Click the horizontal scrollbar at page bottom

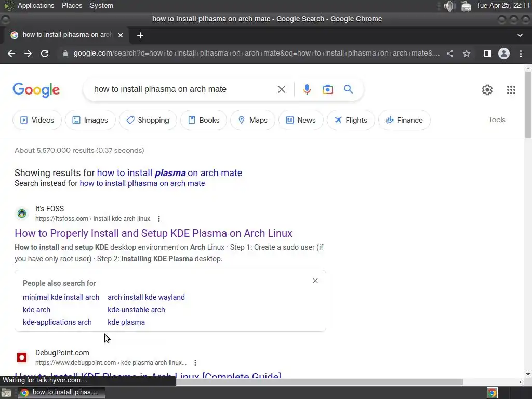pyautogui.click(x=319, y=382)
